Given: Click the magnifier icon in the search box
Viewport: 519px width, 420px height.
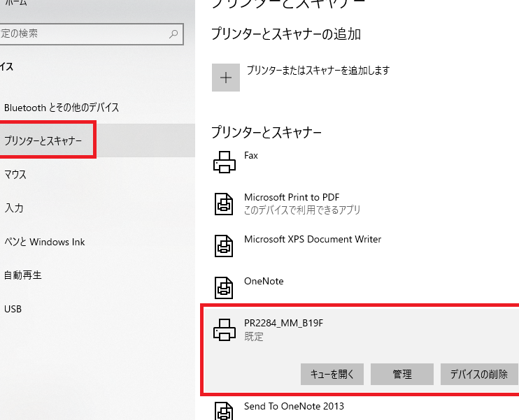Looking at the screenshot, I should click(173, 33).
